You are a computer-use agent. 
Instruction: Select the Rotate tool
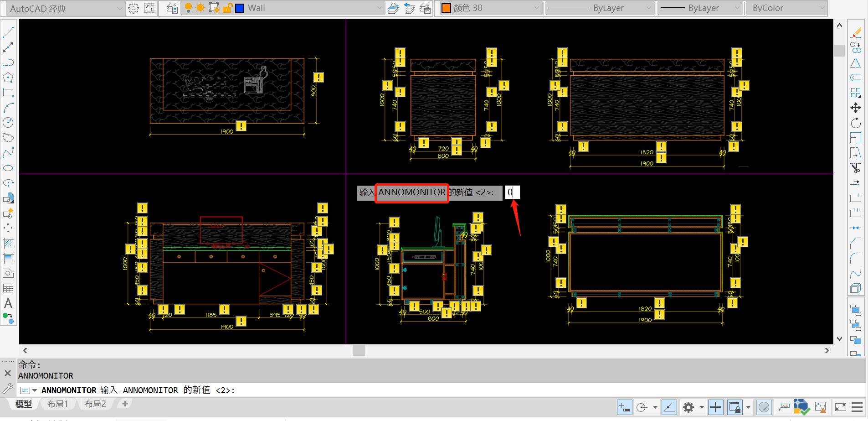856,123
